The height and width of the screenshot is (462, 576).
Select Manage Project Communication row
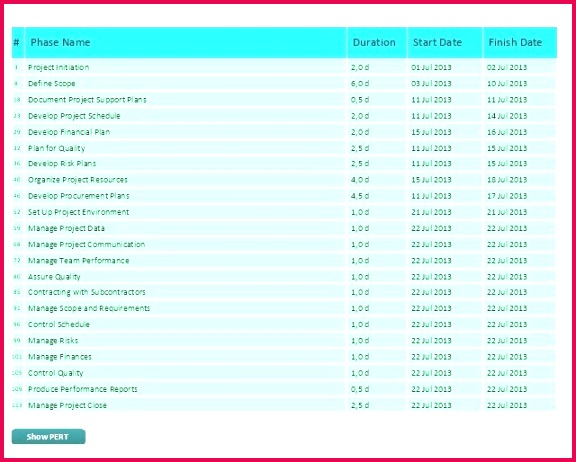coord(284,244)
